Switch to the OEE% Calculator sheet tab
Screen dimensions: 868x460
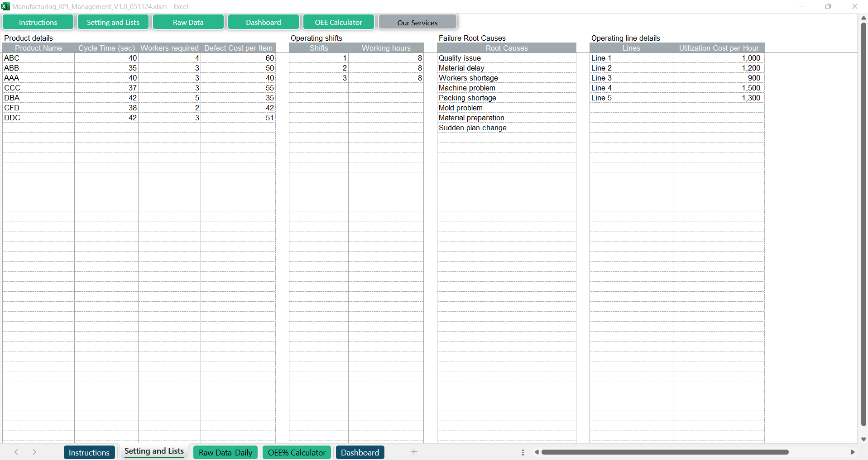click(297, 452)
